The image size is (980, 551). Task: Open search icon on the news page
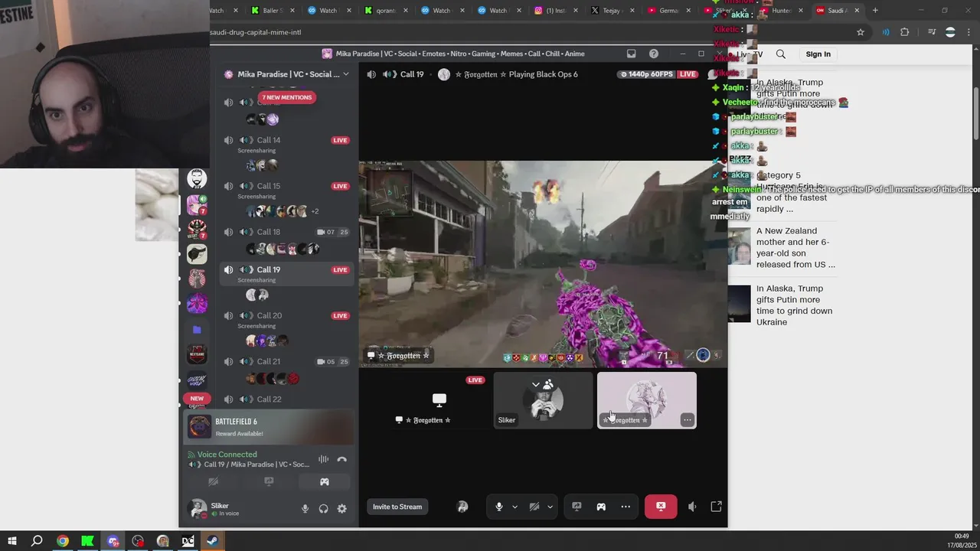(781, 54)
